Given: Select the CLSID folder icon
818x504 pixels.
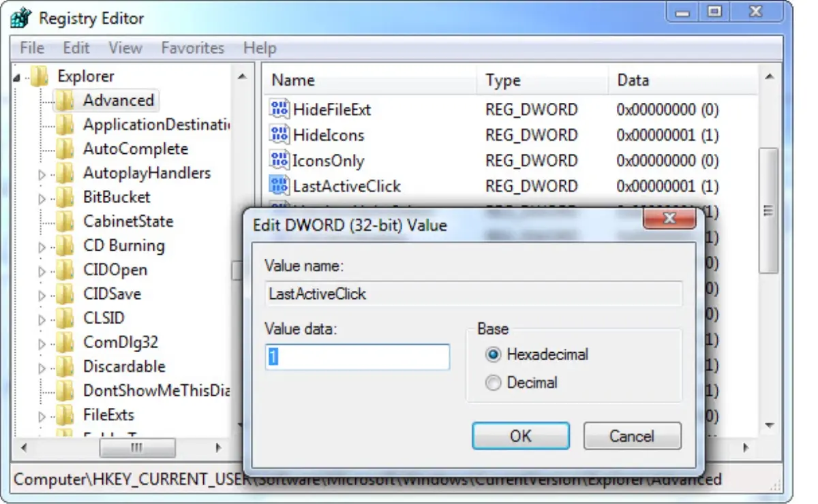Looking at the screenshot, I should point(66,318).
